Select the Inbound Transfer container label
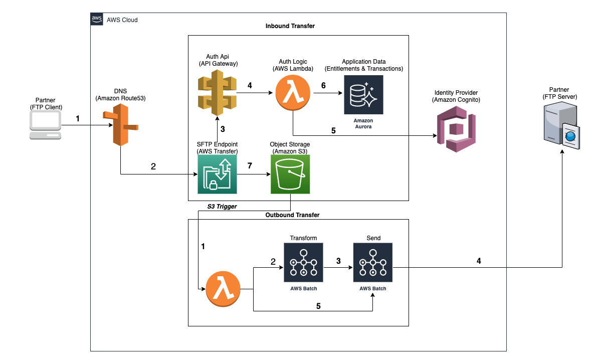 tap(290, 26)
